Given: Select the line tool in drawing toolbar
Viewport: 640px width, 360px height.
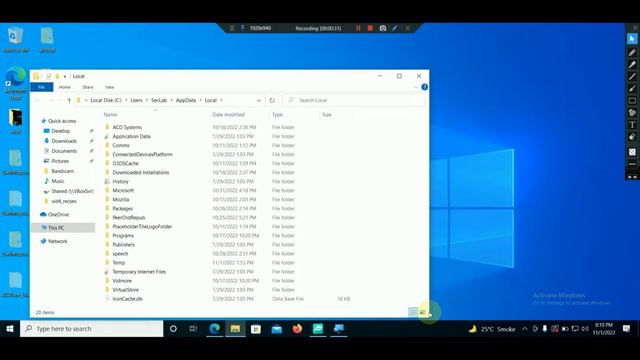Looking at the screenshot, I should point(632,76).
